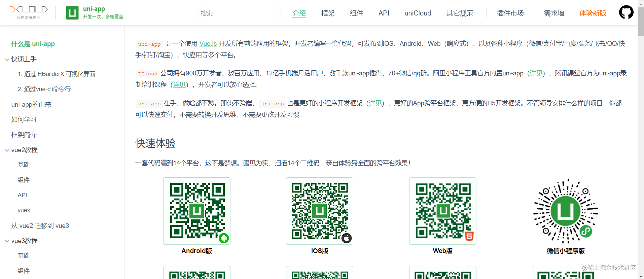Open the GitHub icon link
Screen dimensions: 644x279
tap(626, 12)
